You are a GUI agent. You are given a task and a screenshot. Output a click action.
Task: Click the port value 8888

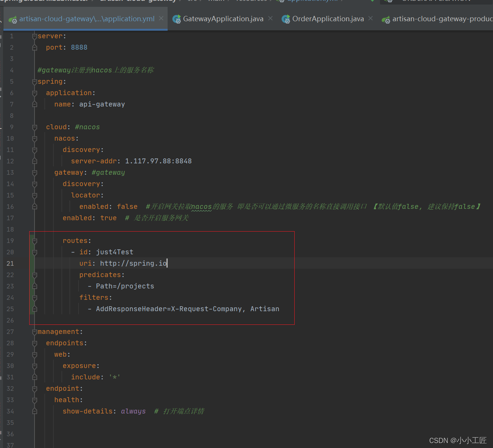point(79,47)
